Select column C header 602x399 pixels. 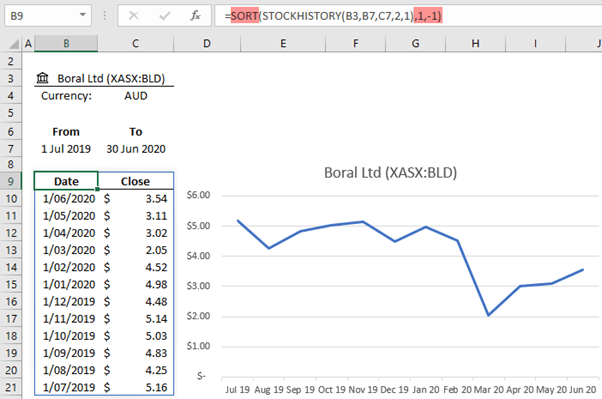136,44
